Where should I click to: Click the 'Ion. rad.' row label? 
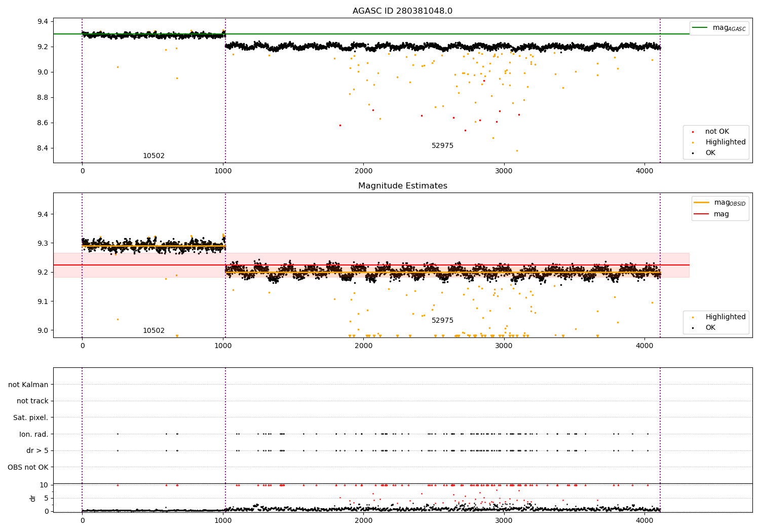(34, 434)
